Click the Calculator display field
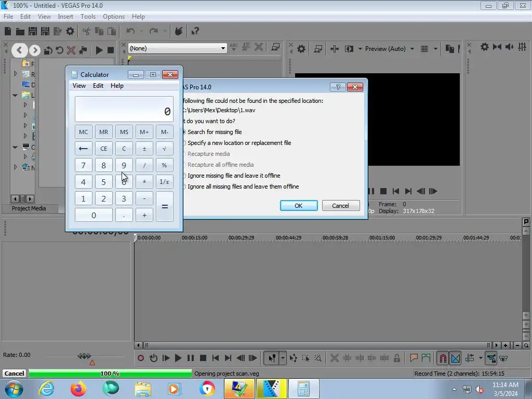532x399 pixels. tap(124, 109)
